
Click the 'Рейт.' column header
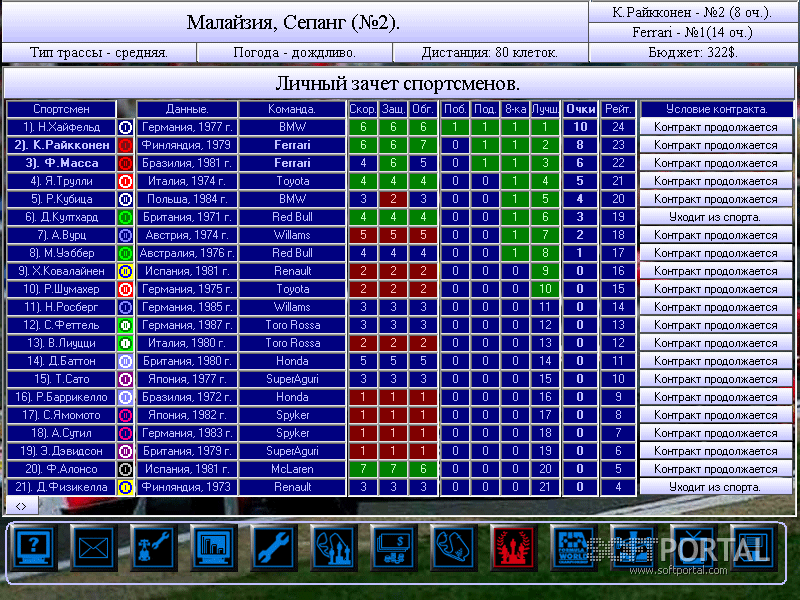click(x=618, y=109)
